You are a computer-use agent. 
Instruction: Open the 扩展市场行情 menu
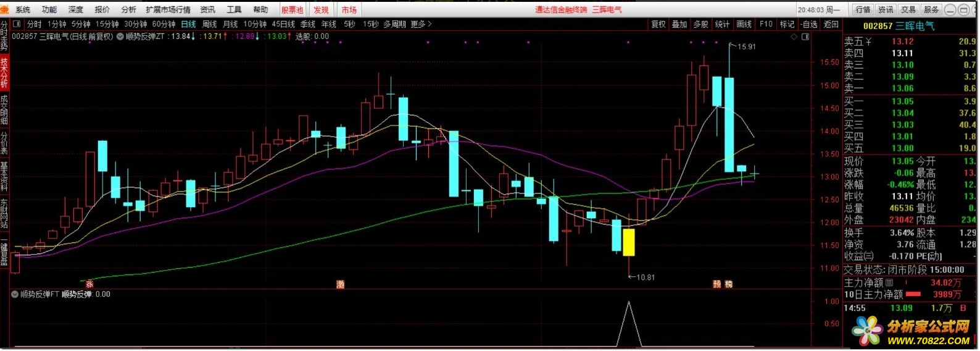pyautogui.click(x=168, y=10)
